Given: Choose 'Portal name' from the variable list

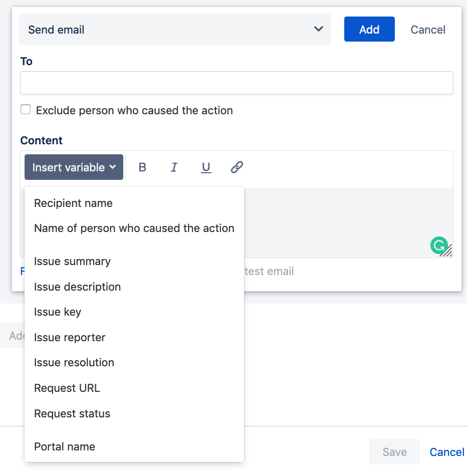Looking at the screenshot, I should [x=65, y=446].
